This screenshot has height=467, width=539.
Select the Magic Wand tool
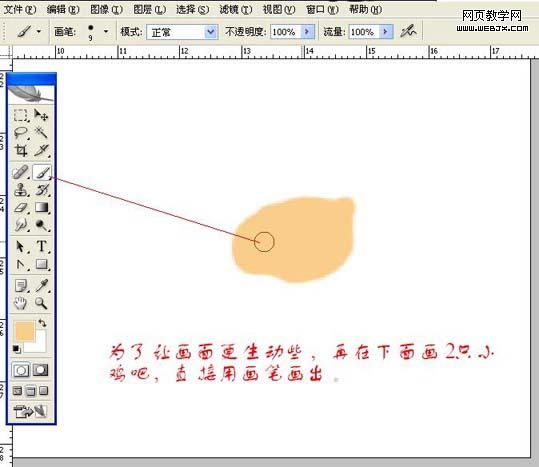click(x=41, y=133)
